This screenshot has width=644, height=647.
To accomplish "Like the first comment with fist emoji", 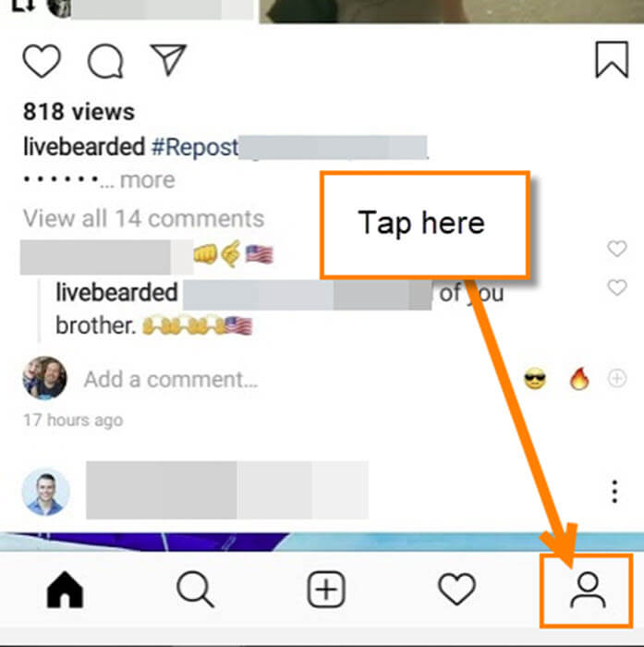I will click(617, 249).
